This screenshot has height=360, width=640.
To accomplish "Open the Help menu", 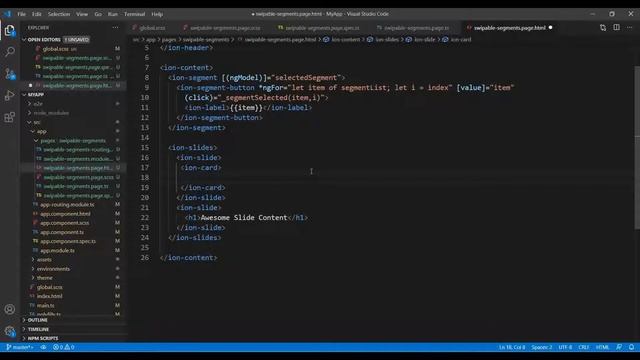I will tap(157, 14).
